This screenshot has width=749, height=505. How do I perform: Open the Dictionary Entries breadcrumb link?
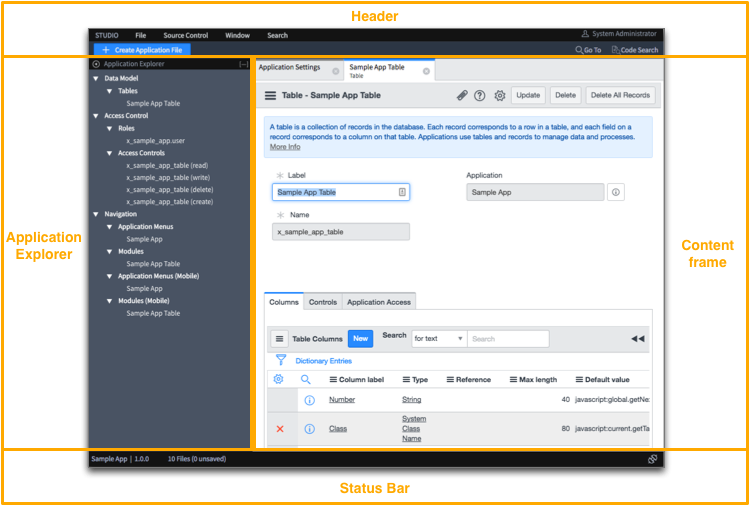[323, 361]
